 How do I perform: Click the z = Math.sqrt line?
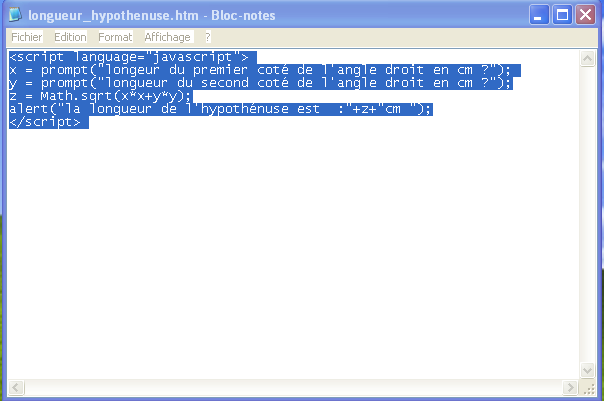click(x=100, y=96)
